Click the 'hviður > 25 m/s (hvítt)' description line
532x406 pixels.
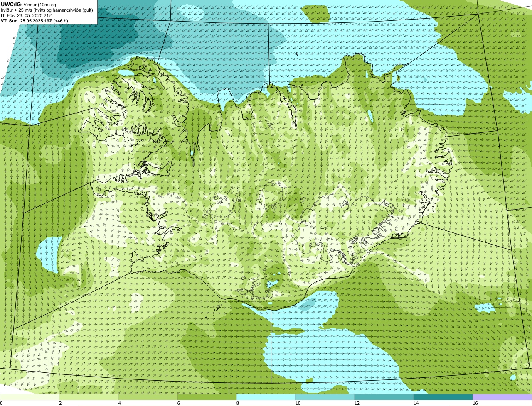pos(47,10)
